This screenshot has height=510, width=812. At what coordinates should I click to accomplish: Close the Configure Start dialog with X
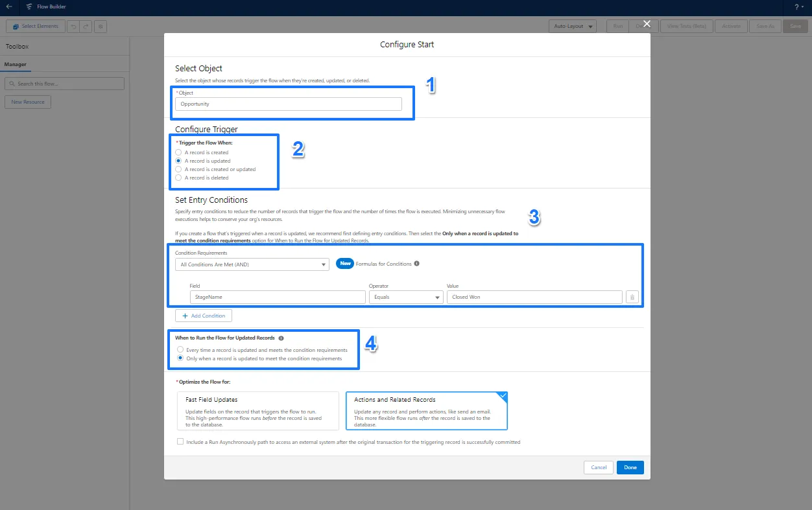coord(647,23)
